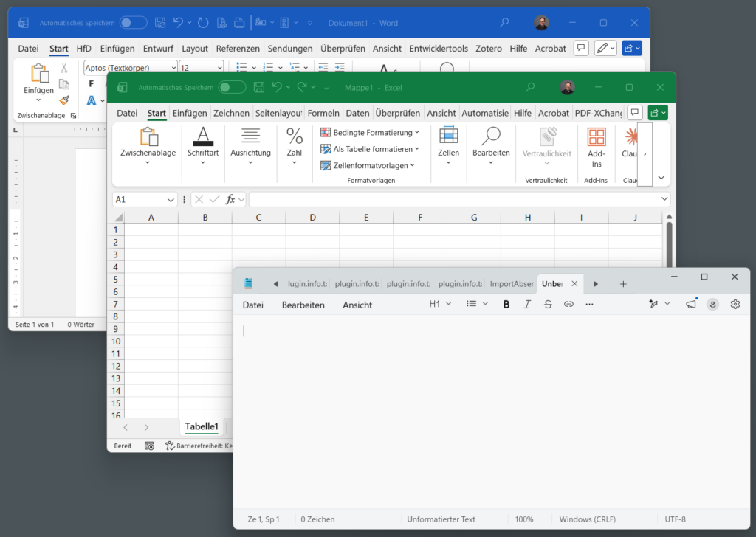Image resolution: width=756 pixels, height=537 pixels.
Task: Click the Select All corner in Excel
Action: (x=117, y=218)
